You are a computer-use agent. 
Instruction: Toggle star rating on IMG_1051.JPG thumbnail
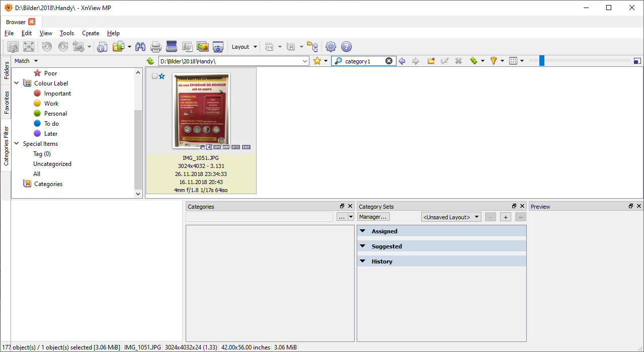pyautogui.click(x=162, y=76)
